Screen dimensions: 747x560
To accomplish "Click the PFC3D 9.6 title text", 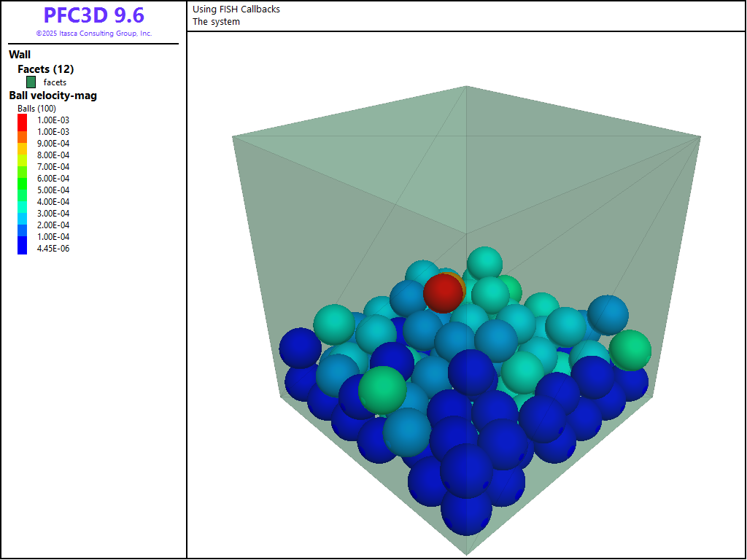I will tap(93, 15).
